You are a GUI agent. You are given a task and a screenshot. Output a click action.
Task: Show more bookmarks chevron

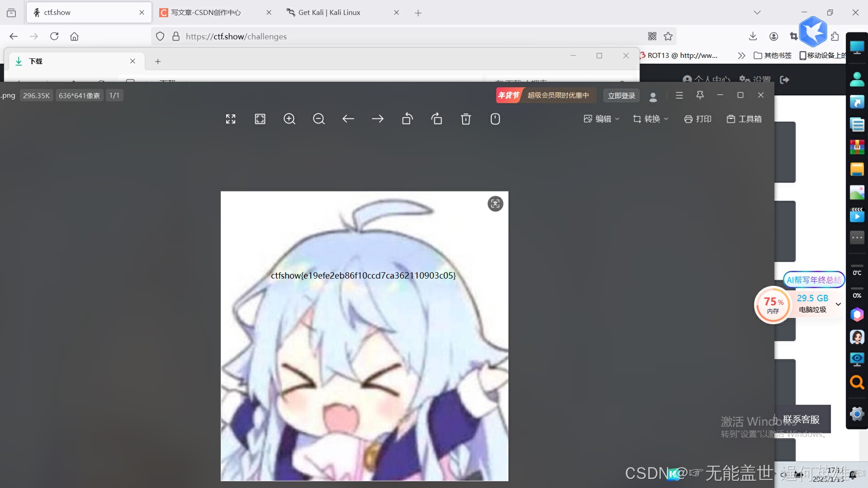(x=741, y=56)
